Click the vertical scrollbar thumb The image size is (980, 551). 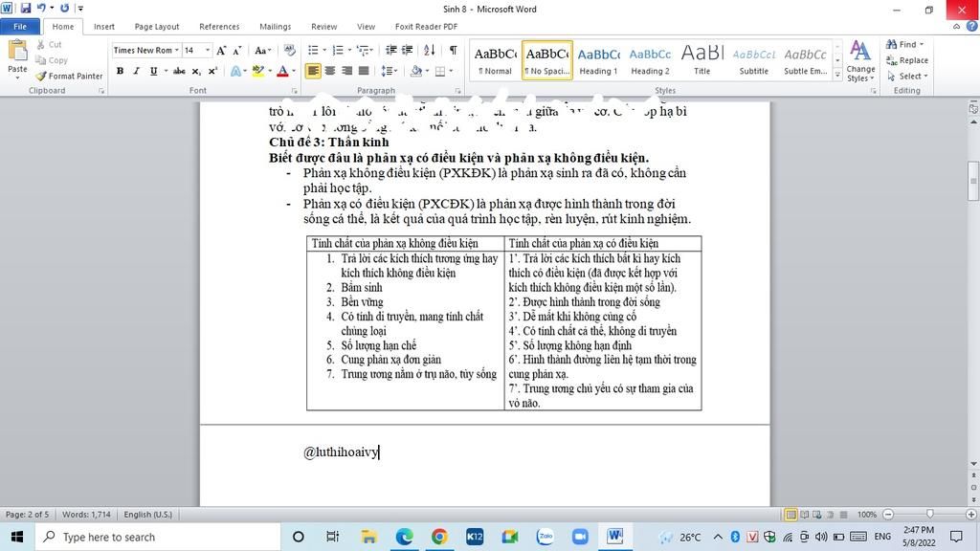[973, 181]
